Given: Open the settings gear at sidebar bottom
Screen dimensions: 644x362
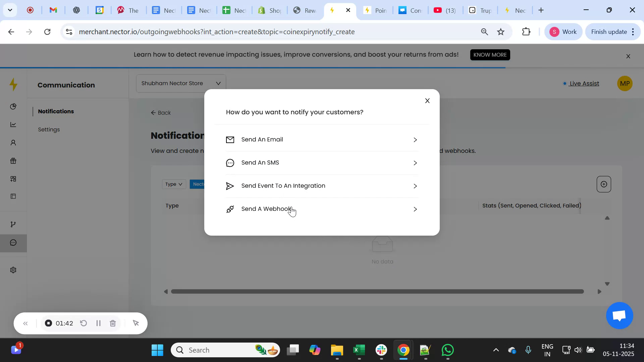Looking at the screenshot, I should [13, 270].
